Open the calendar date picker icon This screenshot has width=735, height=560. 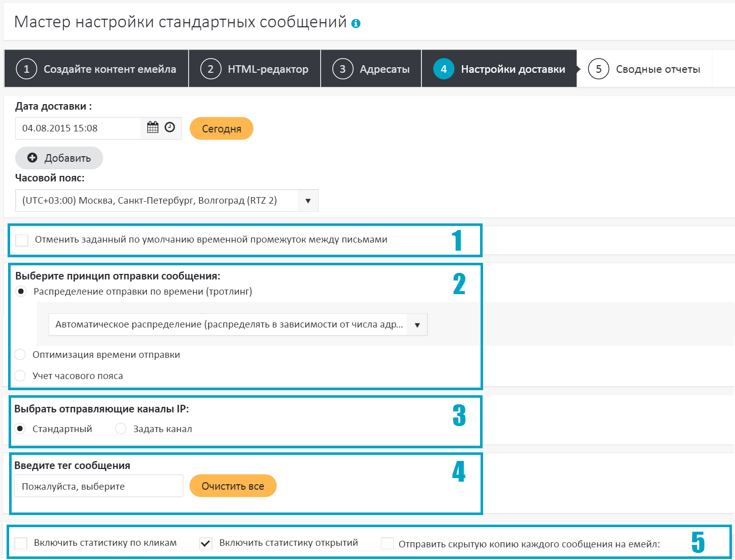(x=153, y=128)
